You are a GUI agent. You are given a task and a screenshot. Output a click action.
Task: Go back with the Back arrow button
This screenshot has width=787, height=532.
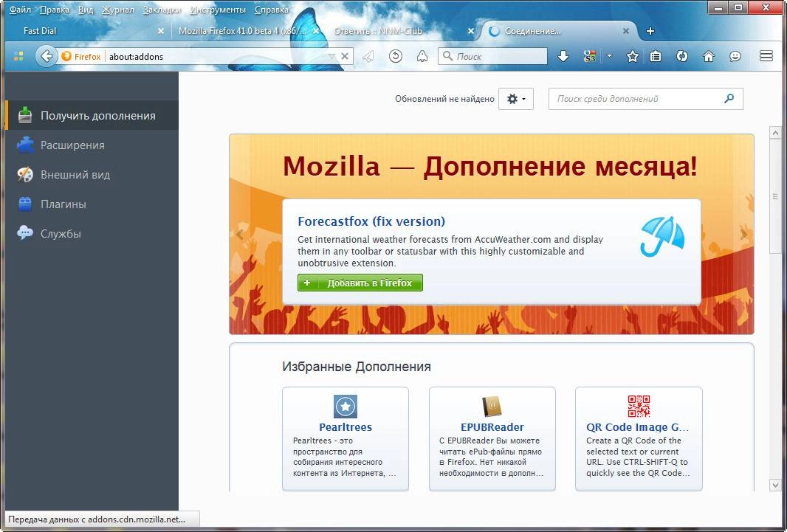pos(46,56)
